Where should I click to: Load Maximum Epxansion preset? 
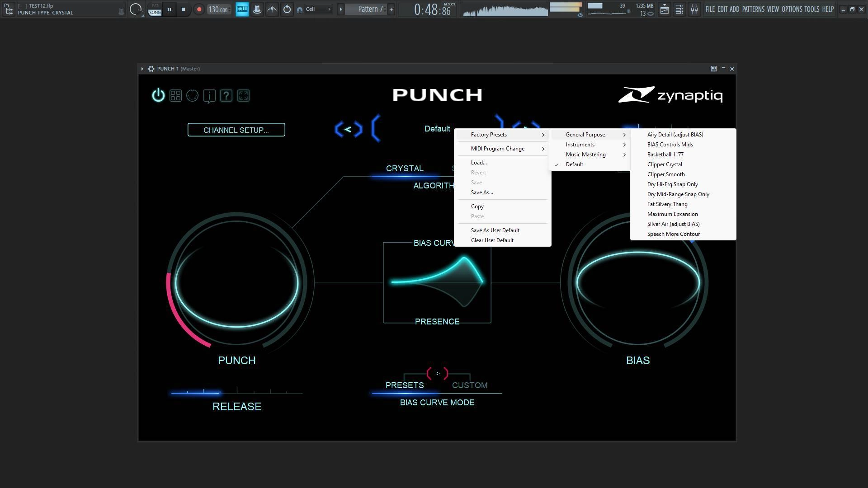[x=683, y=214]
